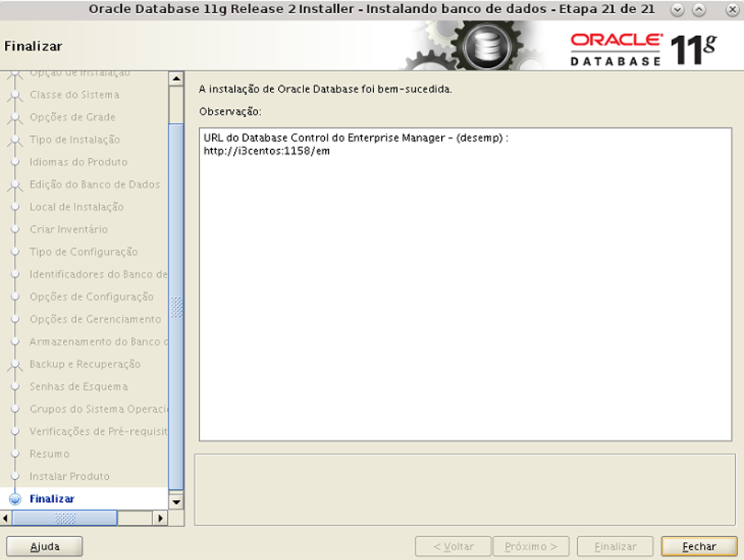Click the installation success message
The width and height of the screenshot is (744, 560).
pyautogui.click(x=326, y=88)
